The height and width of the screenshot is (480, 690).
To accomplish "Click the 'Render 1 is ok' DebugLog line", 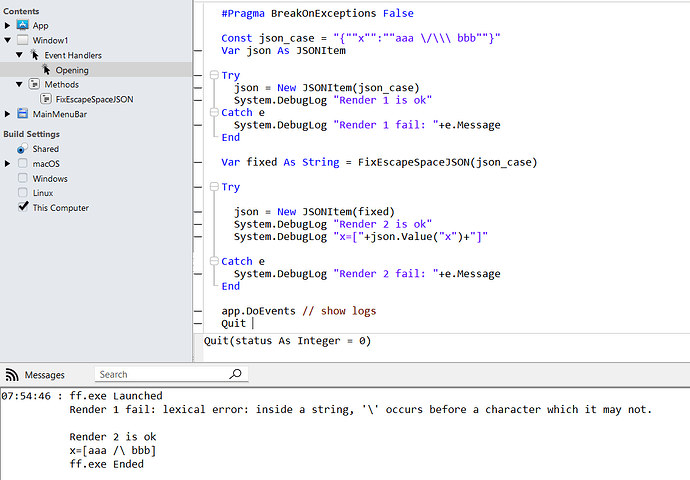I will pyautogui.click(x=333, y=100).
